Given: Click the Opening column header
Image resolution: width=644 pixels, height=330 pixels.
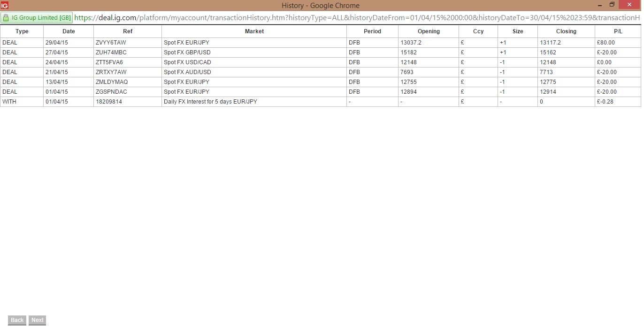Looking at the screenshot, I should tap(429, 31).
